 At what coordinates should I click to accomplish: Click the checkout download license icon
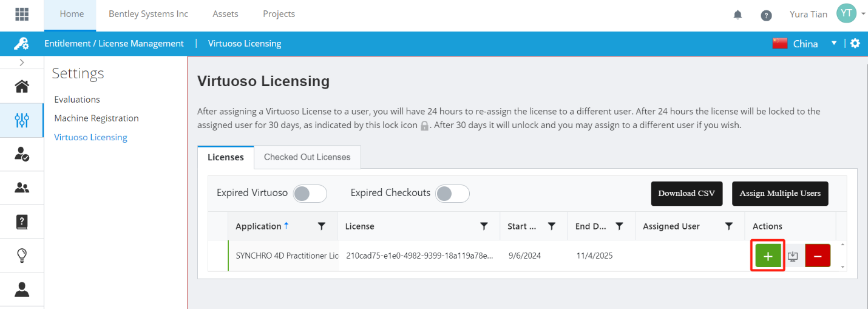(x=793, y=256)
